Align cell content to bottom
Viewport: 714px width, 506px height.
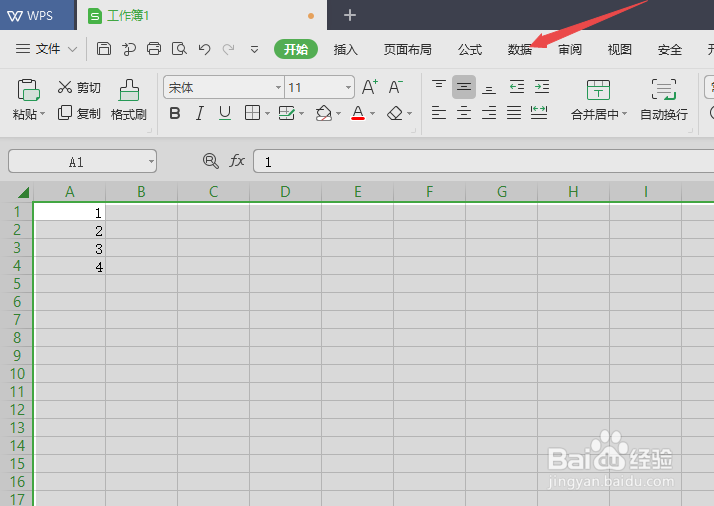pos(489,88)
